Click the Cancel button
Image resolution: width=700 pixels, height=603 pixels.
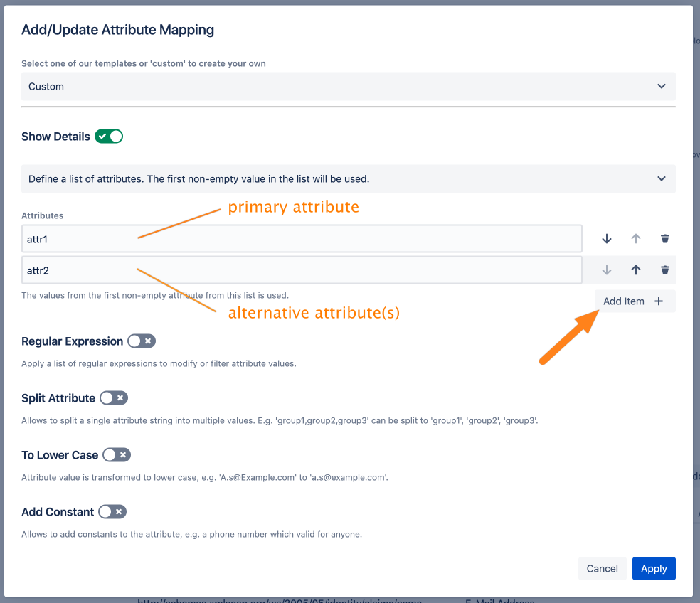pos(602,569)
